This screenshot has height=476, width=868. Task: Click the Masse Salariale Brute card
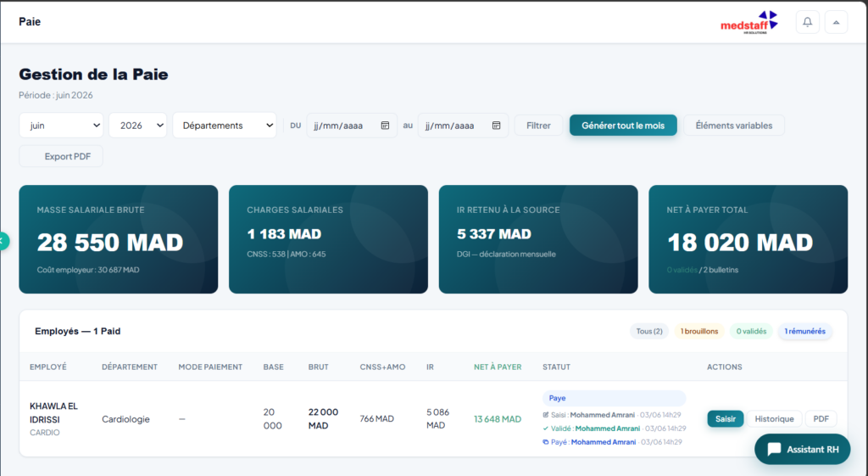(119, 239)
